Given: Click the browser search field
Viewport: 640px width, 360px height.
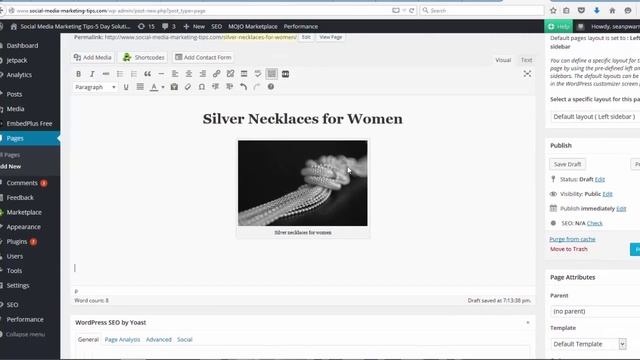Looking at the screenshot, I should [x=482, y=11].
